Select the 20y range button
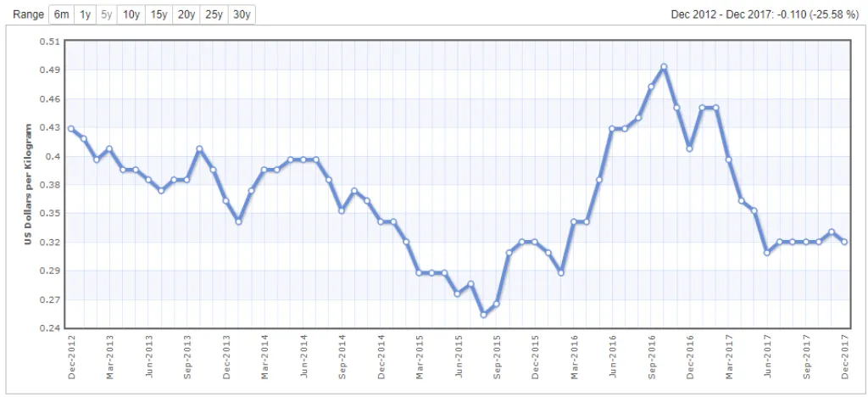The width and height of the screenshot is (868, 397). pos(186,14)
